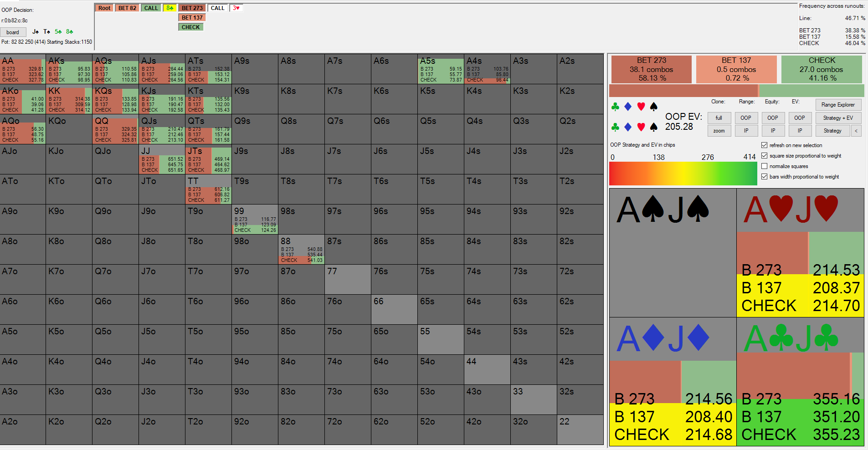Select the A5s hand cell
The image size is (868, 450).
441,69
